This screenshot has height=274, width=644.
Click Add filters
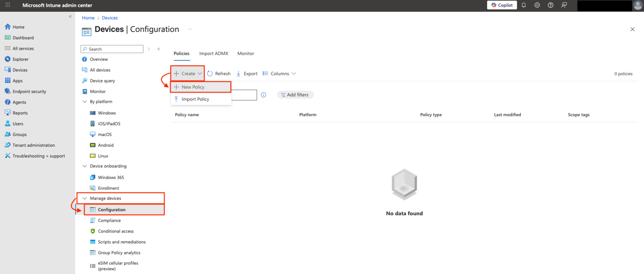[295, 95]
